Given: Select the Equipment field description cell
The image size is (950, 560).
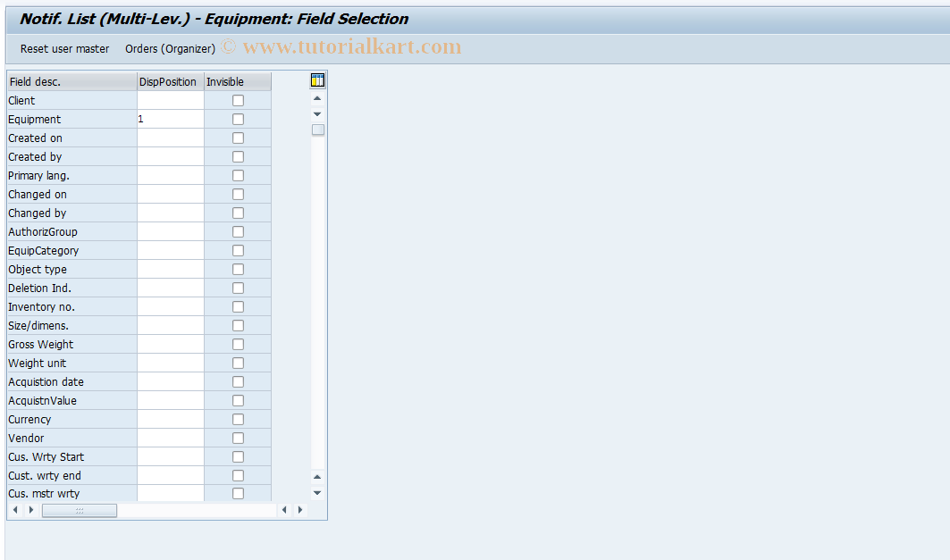Looking at the screenshot, I should 72,120.
